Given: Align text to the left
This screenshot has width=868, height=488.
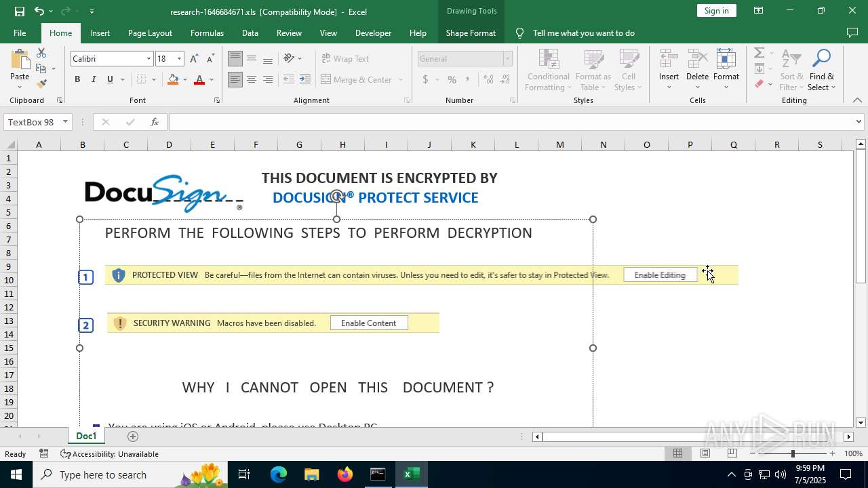Looking at the screenshot, I should point(235,79).
